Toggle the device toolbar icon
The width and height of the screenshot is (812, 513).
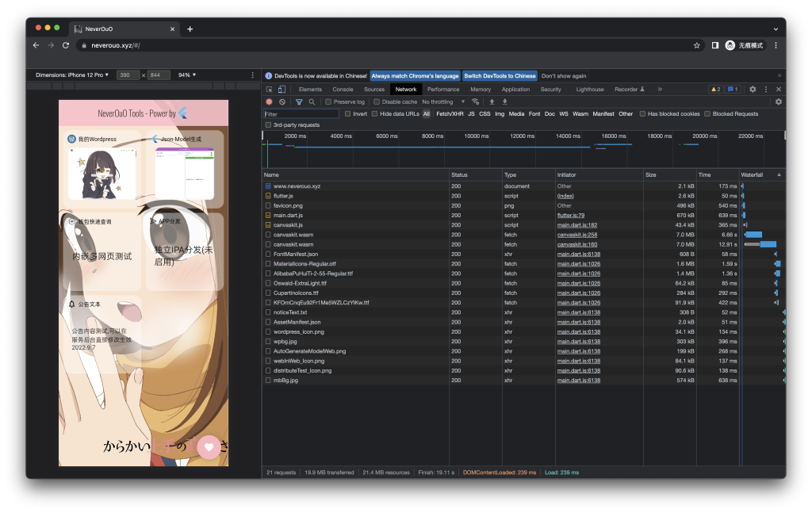[x=282, y=90]
